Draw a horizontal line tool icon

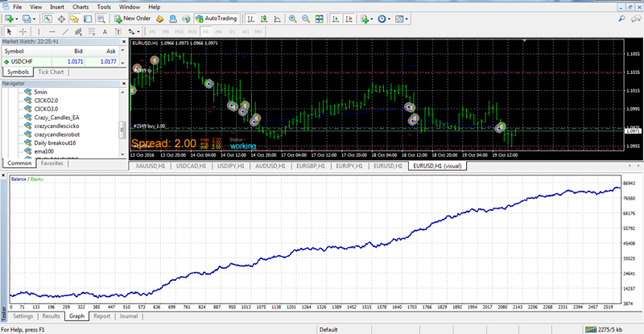(52, 31)
